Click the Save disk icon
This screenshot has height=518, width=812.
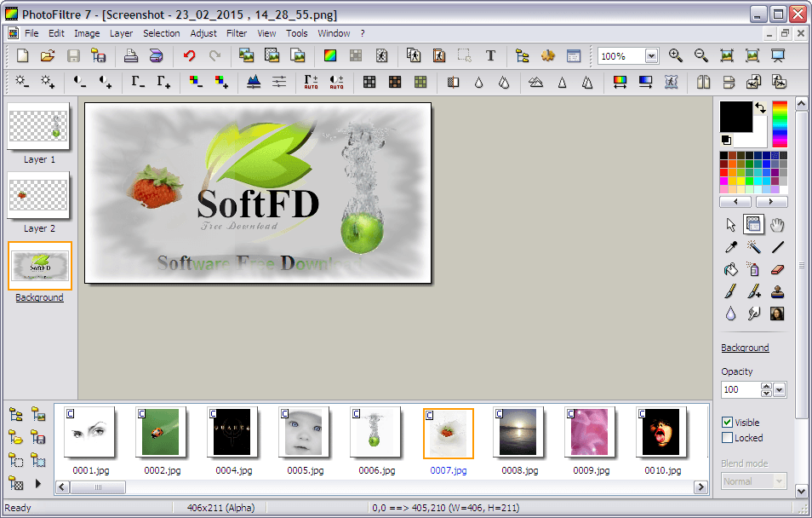click(73, 55)
